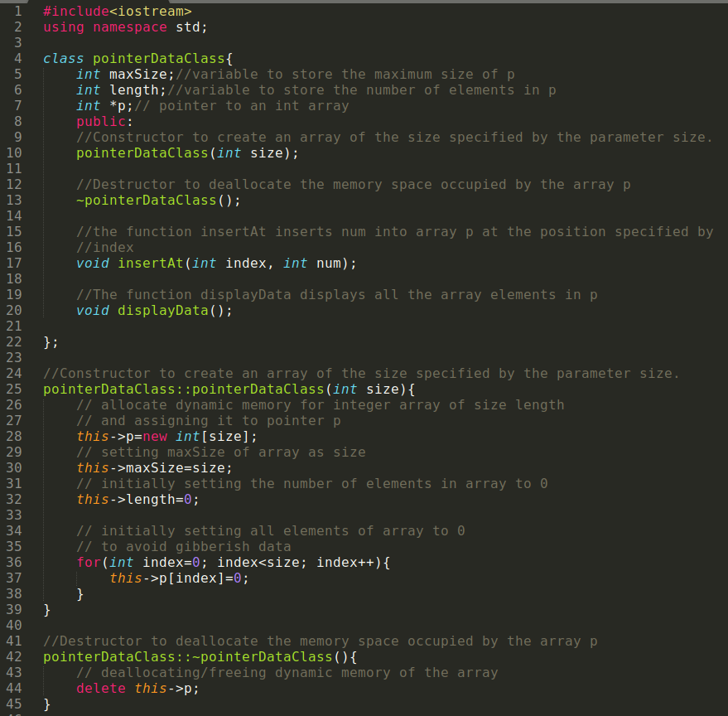Viewport: 728px width, 716px height.
Task: Click line number 40 in the gutter
Action: (x=14, y=626)
